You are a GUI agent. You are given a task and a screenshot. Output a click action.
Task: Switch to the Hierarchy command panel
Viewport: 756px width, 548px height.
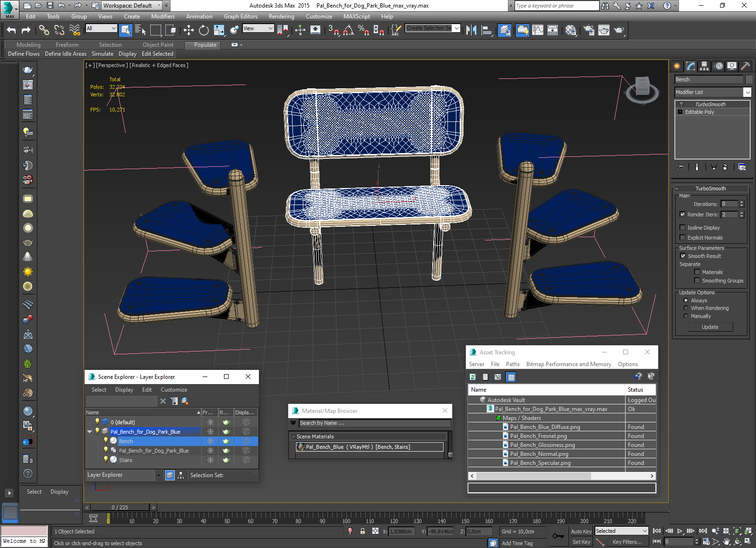coord(704,66)
